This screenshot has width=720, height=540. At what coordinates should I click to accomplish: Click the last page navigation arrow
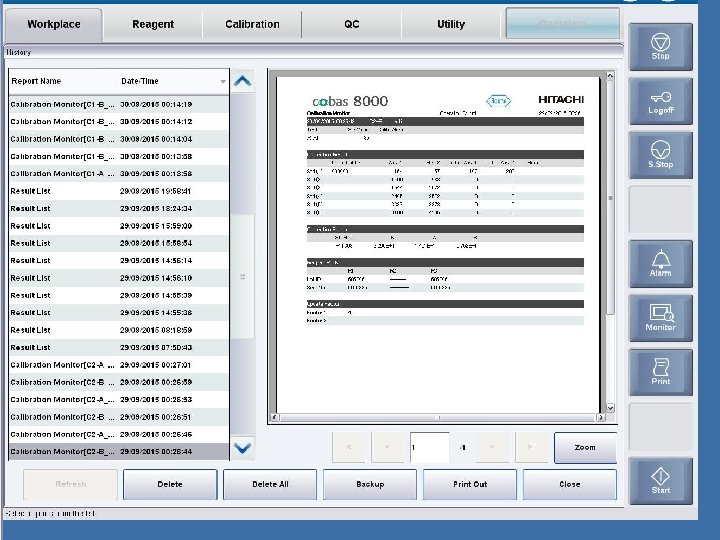(x=530, y=447)
